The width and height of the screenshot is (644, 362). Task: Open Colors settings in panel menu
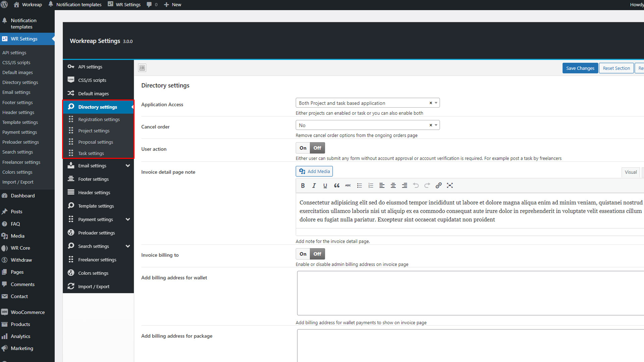pos(93,273)
